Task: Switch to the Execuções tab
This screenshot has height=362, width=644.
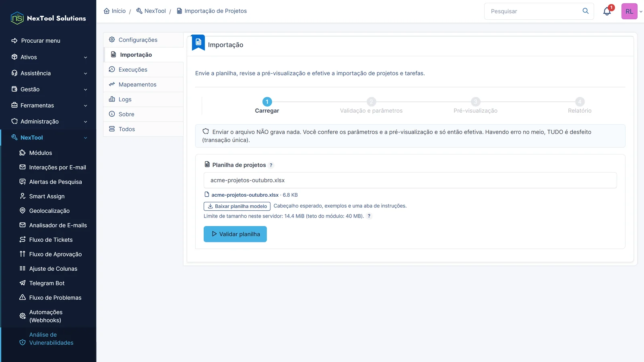Action: [143, 70]
